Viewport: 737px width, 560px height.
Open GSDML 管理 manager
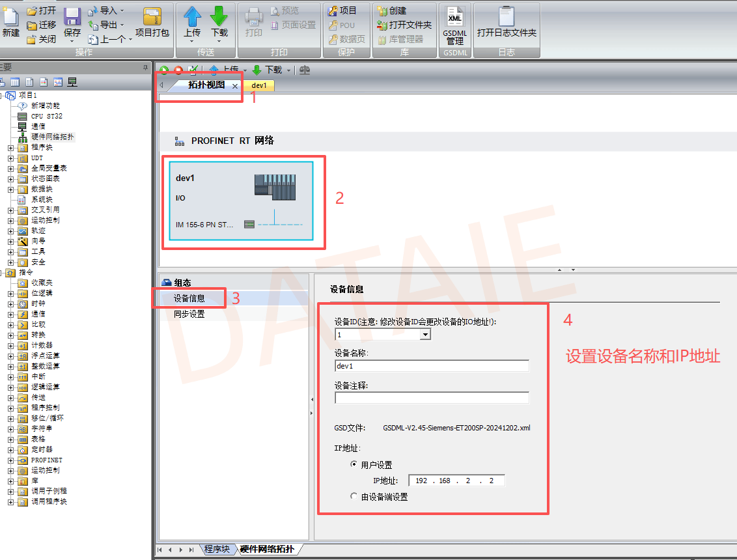coord(454,25)
